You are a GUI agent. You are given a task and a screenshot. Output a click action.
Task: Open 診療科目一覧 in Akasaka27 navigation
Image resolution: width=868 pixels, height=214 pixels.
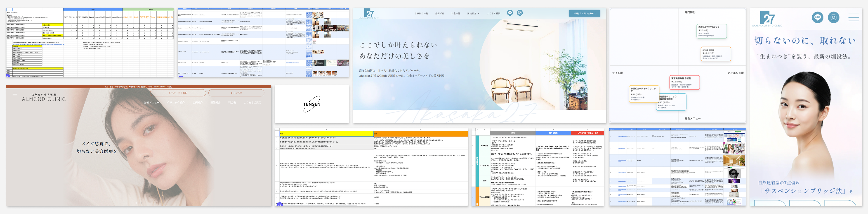tap(421, 14)
